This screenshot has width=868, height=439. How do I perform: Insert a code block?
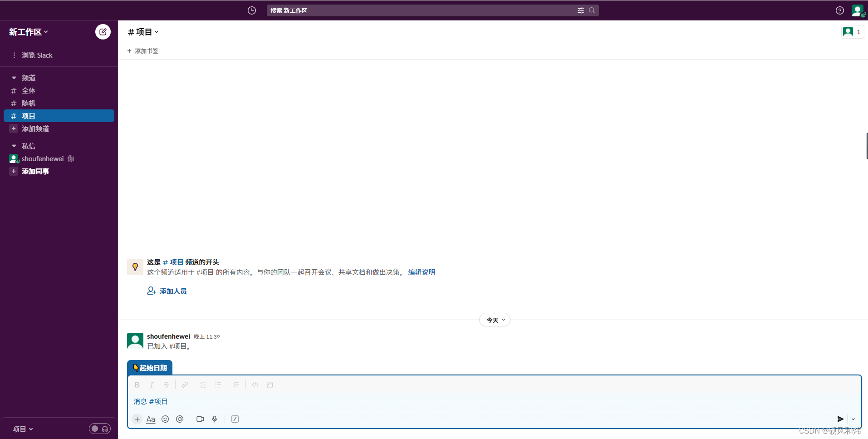coord(270,385)
